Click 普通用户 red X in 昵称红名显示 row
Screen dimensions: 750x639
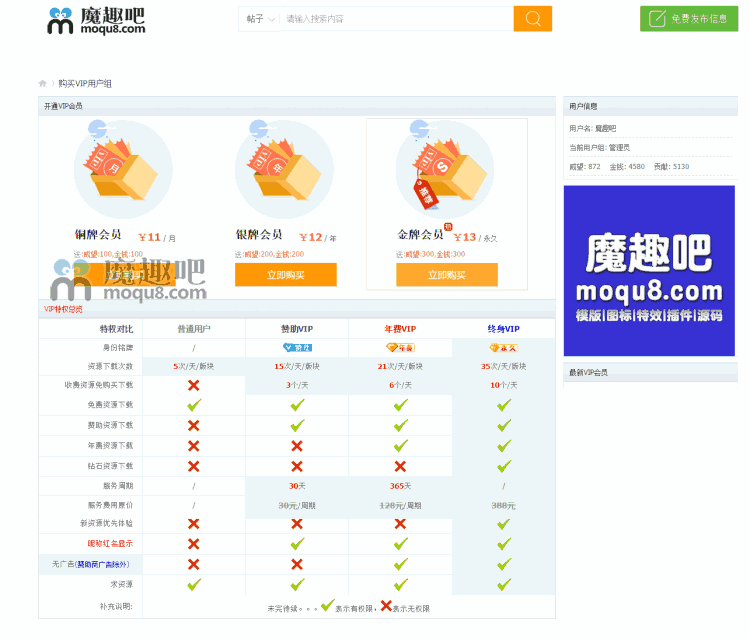point(193,544)
